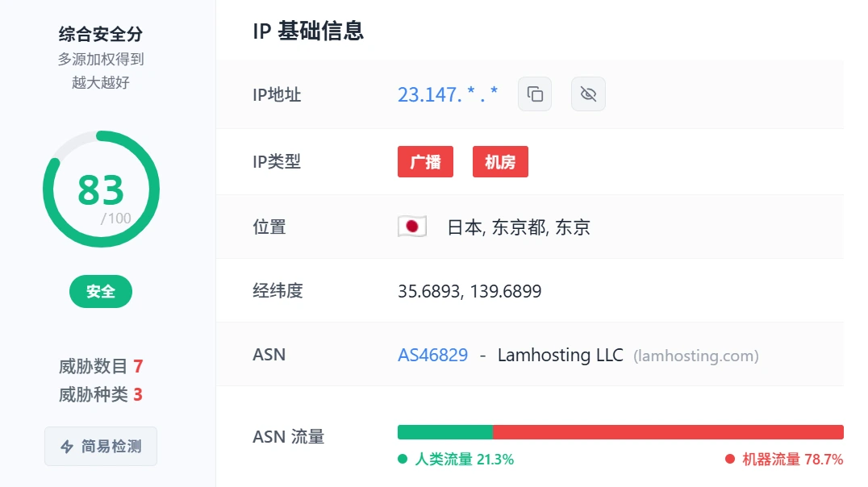Click the ASN 流量 row label
This screenshot has height=487, width=868.
[289, 437]
